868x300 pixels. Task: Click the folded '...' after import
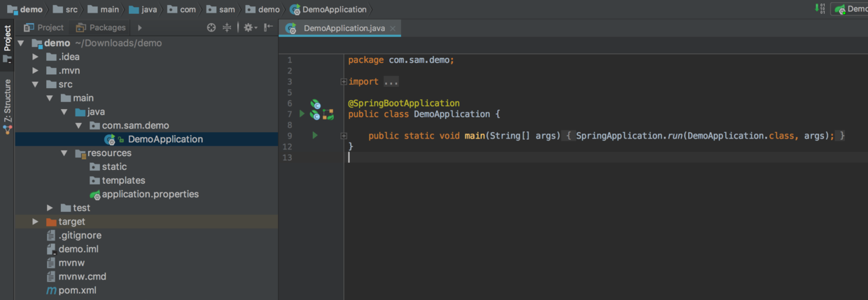coord(391,82)
